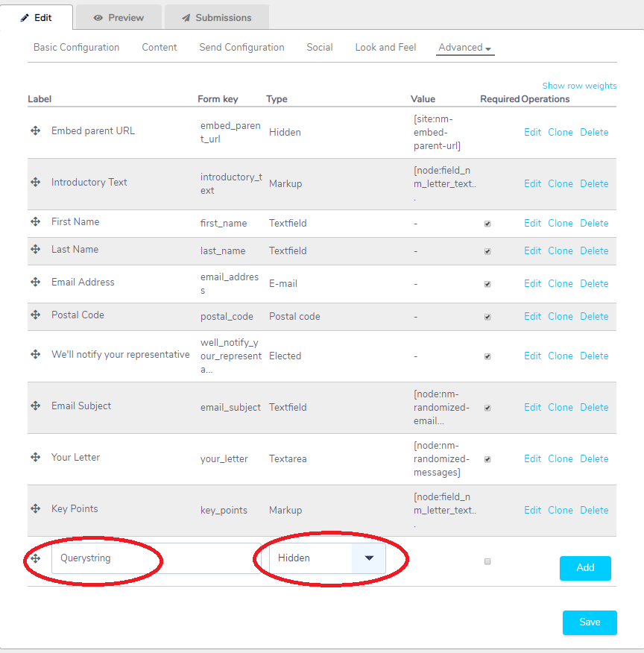This screenshot has width=644, height=653.
Task: Toggle Required checkbox for Email Address
Action: [487, 285]
